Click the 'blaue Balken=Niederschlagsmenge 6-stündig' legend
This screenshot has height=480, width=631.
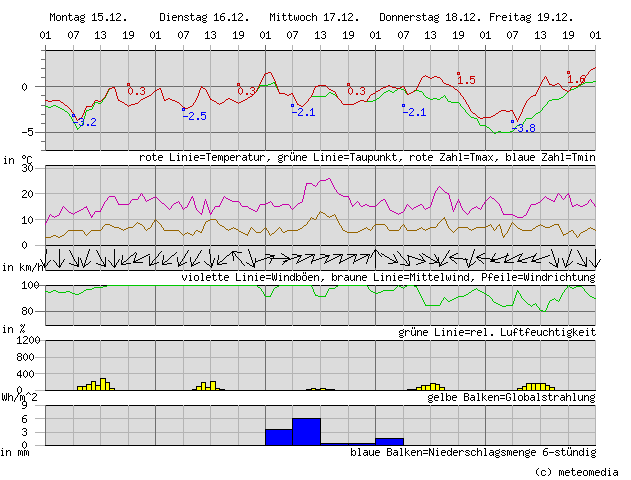coord(472,452)
